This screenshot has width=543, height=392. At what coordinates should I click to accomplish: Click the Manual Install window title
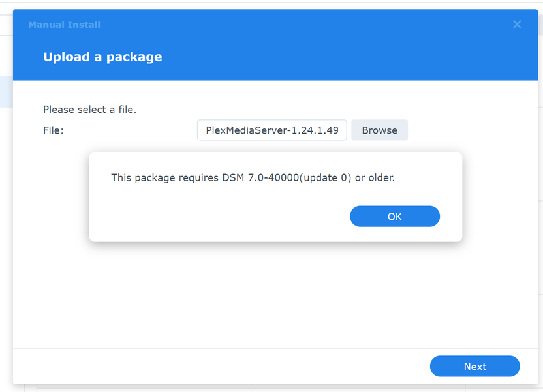click(64, 25)
